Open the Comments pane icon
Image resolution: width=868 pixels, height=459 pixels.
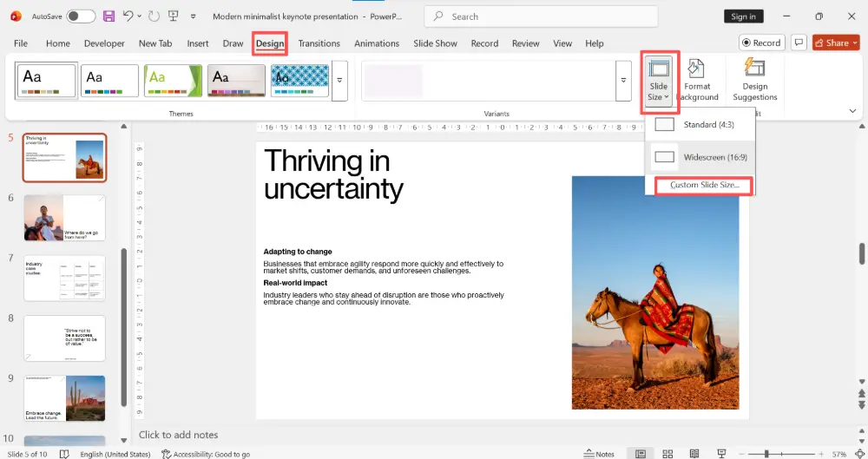tap(799, 43)
